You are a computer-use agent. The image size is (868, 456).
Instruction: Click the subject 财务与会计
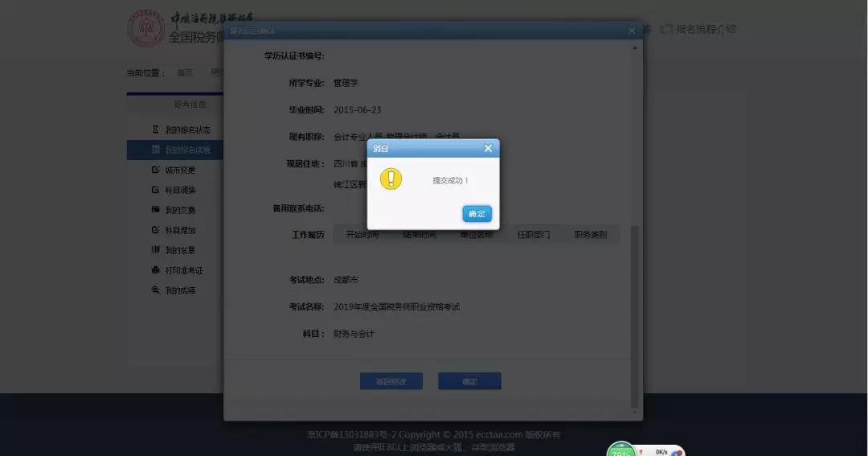[x=354, y=334]
